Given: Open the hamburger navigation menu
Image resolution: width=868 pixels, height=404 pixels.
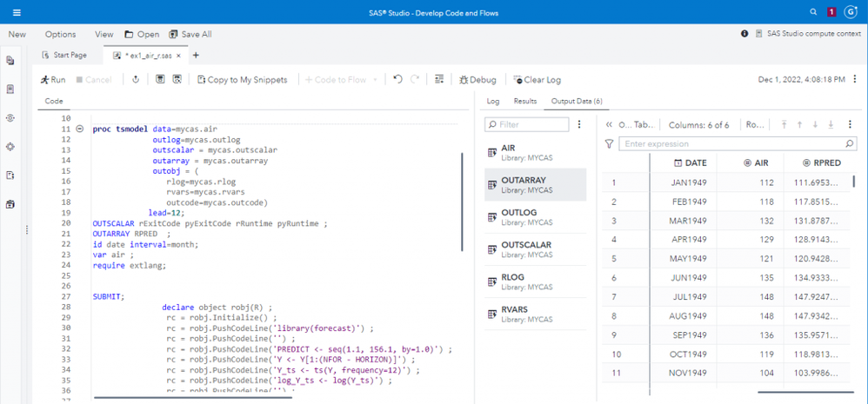Looking at the screenshot, I should [x=17, y=12].
